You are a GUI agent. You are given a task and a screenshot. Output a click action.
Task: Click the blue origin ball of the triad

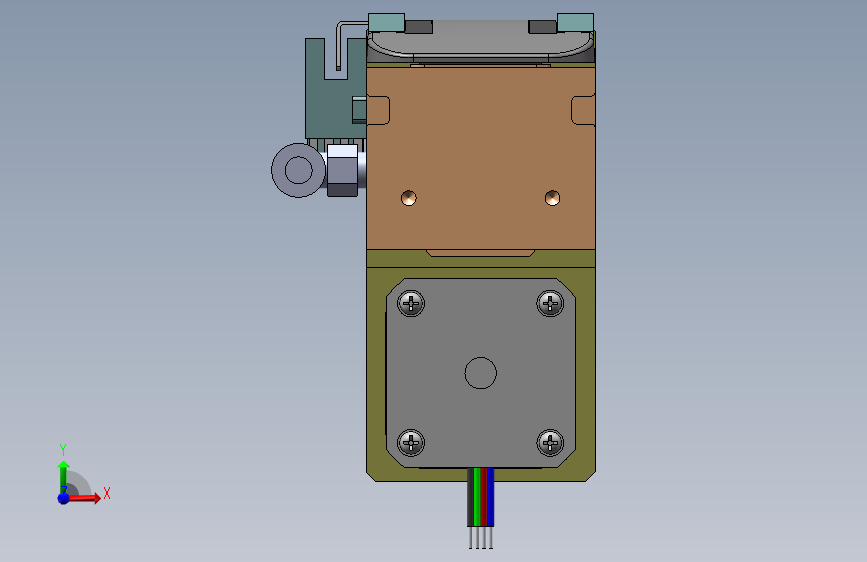(x=64, y=498)
